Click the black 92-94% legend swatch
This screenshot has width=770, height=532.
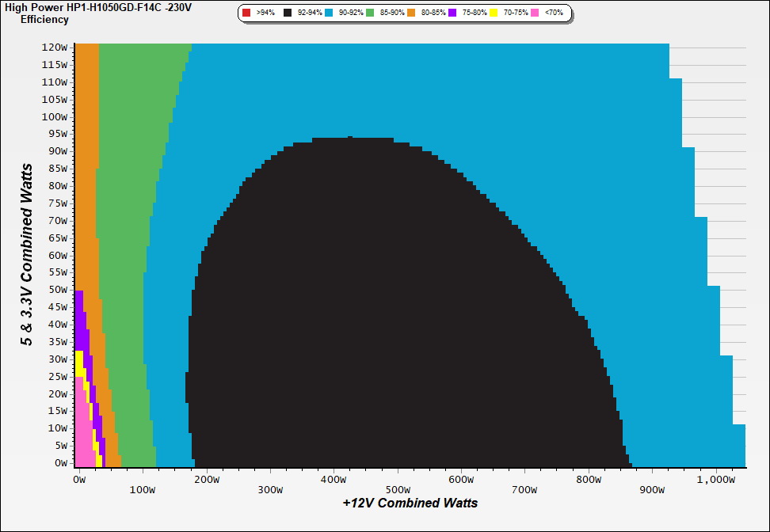pyautogui.click(x=288, y=13)
